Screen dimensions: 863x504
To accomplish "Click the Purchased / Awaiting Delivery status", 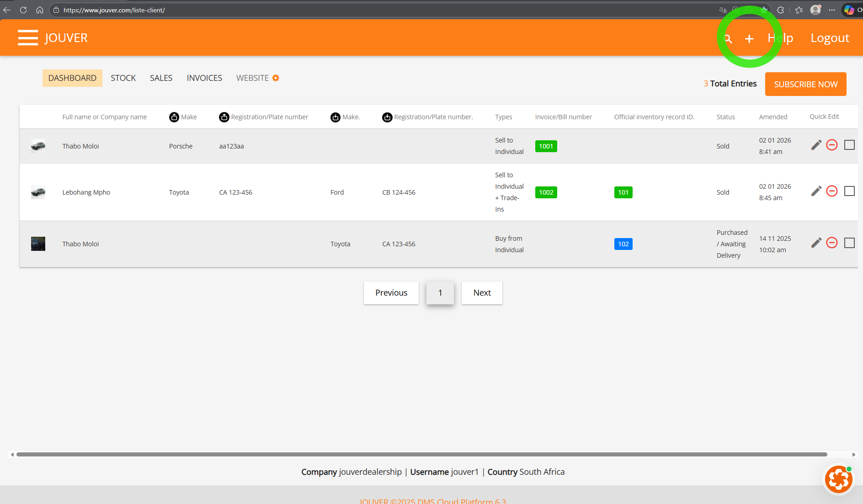I will coord(732,244).
